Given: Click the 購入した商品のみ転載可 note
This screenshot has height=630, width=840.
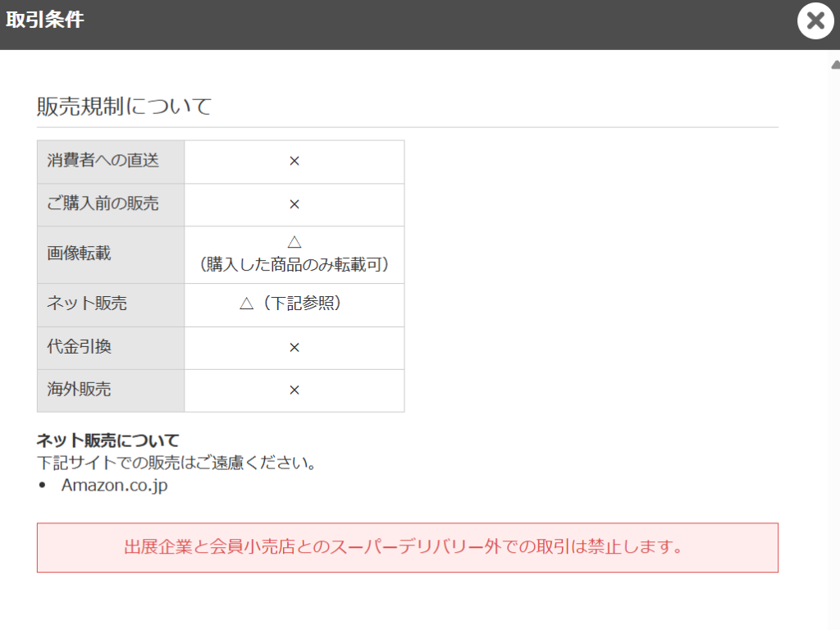Looking at the screenshot, I should pyautogui.click(x=294, y=265).
